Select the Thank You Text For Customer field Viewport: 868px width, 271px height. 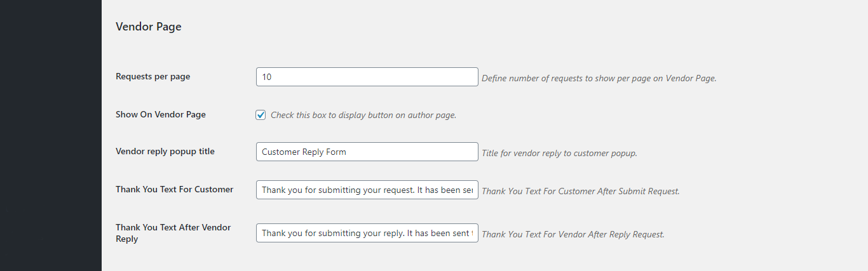[x=367, y=190]
